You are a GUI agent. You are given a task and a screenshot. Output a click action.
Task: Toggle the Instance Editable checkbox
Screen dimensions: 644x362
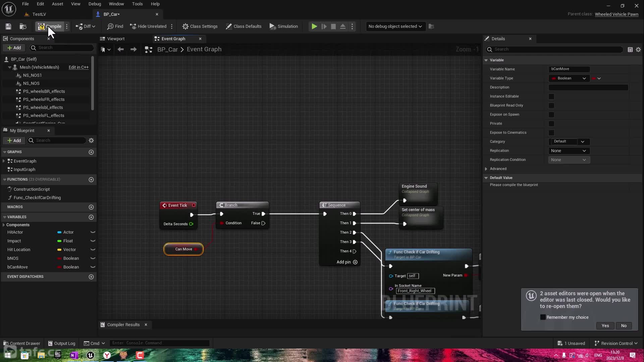click(552, 96)
